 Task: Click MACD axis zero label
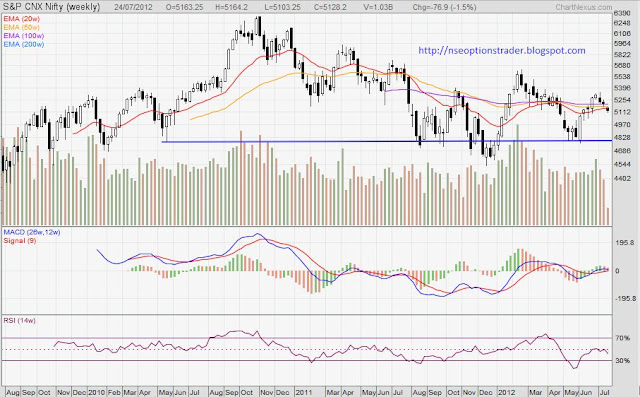click(618, 271)
